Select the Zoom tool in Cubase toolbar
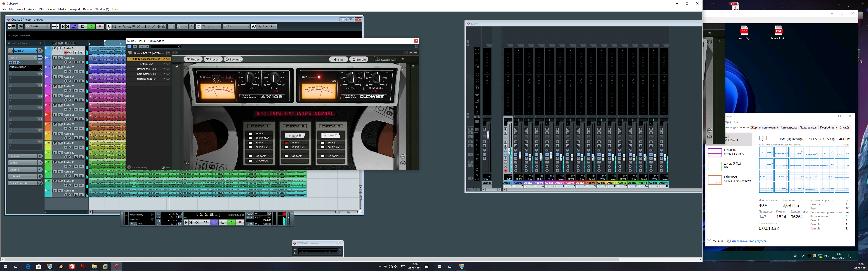This screenshot has height=271, width=868. (x=134, y=26)
